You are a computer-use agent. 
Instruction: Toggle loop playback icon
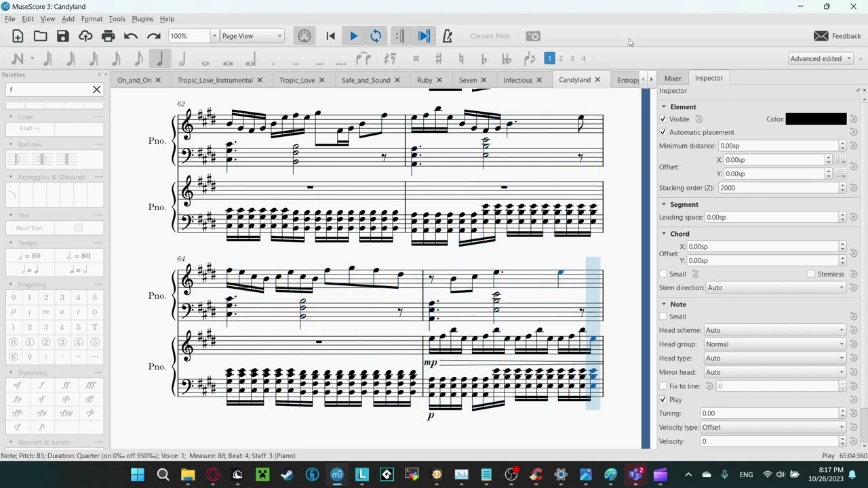[376, 36]
